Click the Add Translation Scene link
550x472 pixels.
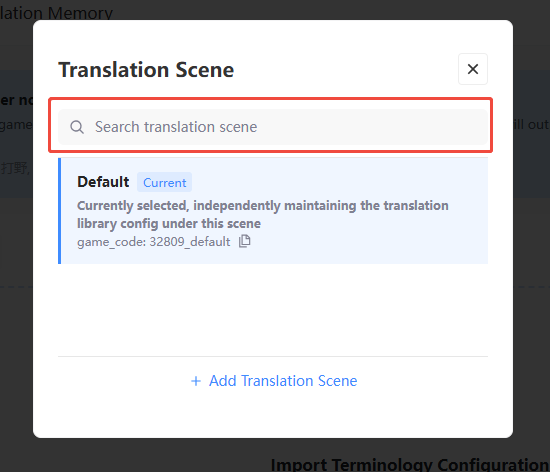[x=274, y=381]
